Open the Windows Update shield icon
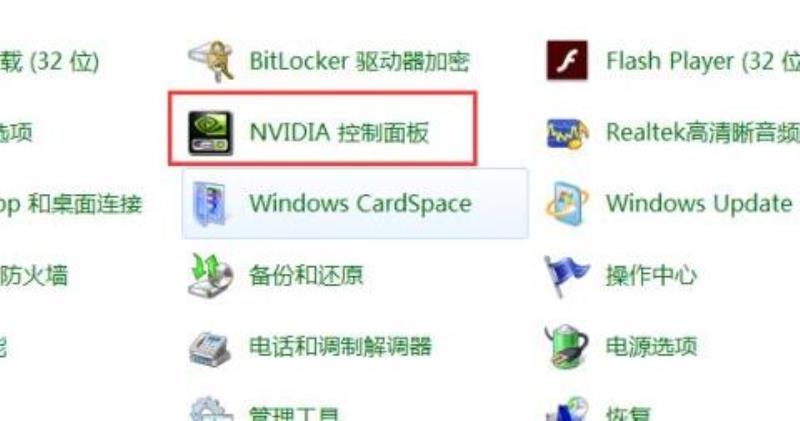This screenshot has height=421, width=800. (566, 204)
